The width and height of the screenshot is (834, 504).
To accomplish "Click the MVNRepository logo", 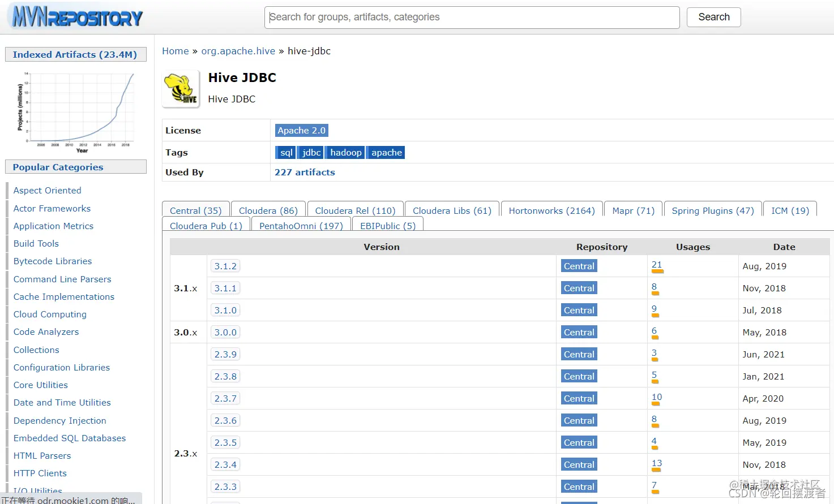I will point(77,17).
